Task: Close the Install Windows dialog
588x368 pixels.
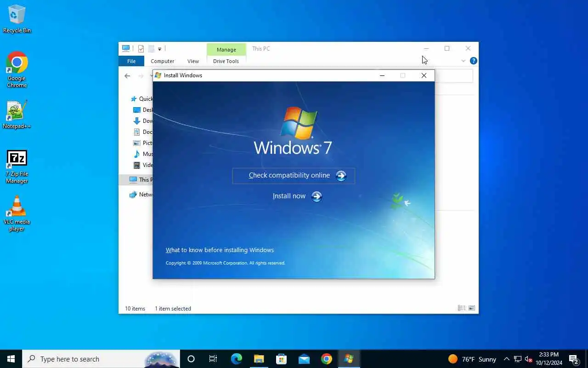Action: 424,75
